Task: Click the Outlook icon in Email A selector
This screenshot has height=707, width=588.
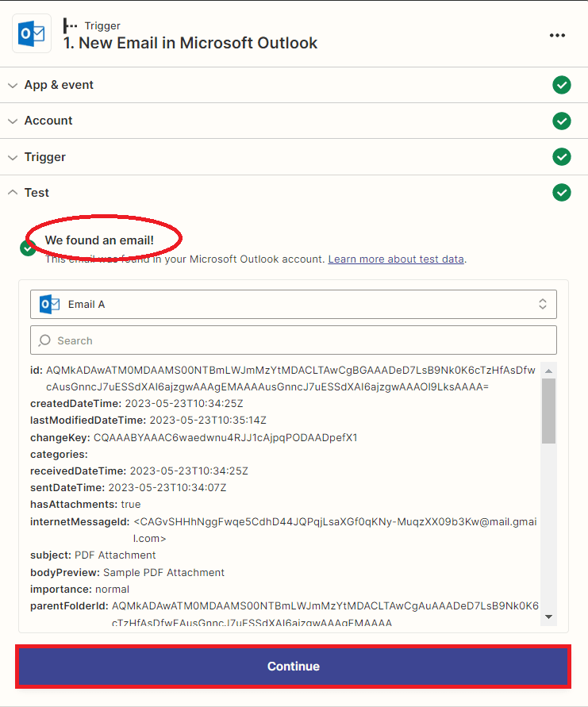Action: click(x=50, y=304)
